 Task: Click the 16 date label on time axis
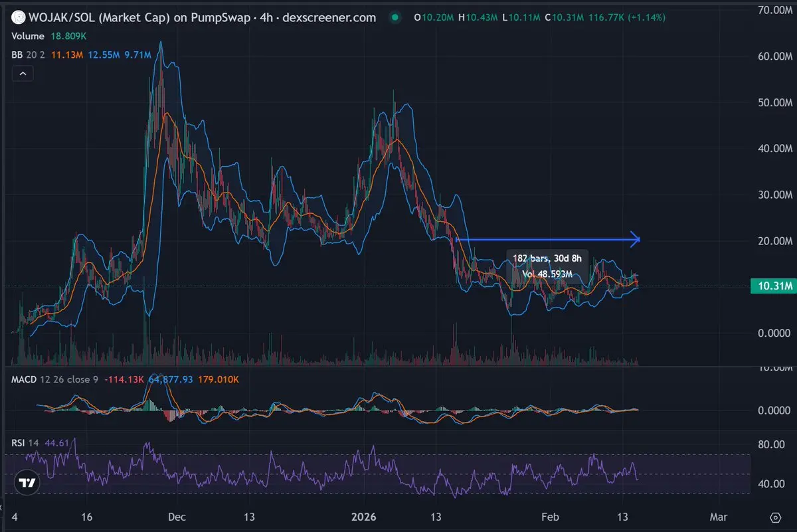86,517
